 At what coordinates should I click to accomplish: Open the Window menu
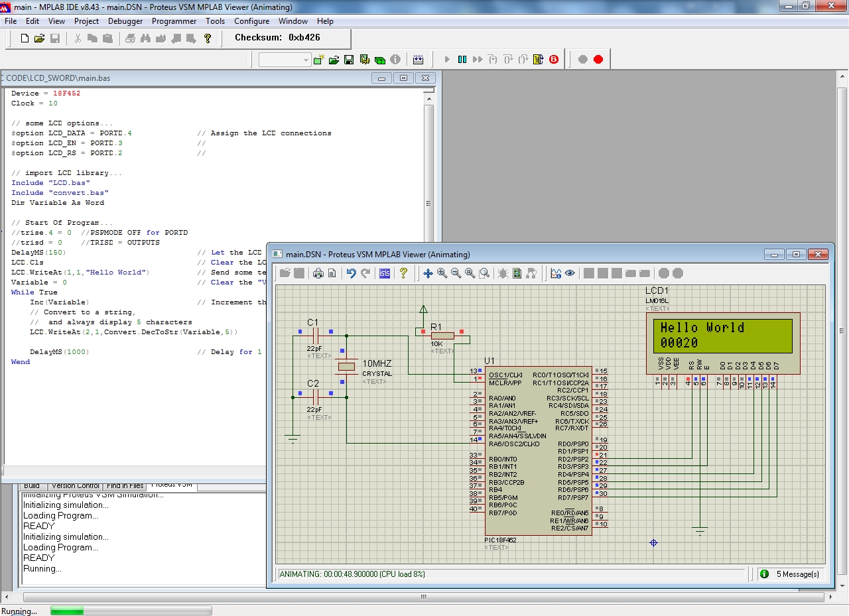click(293, 21)
